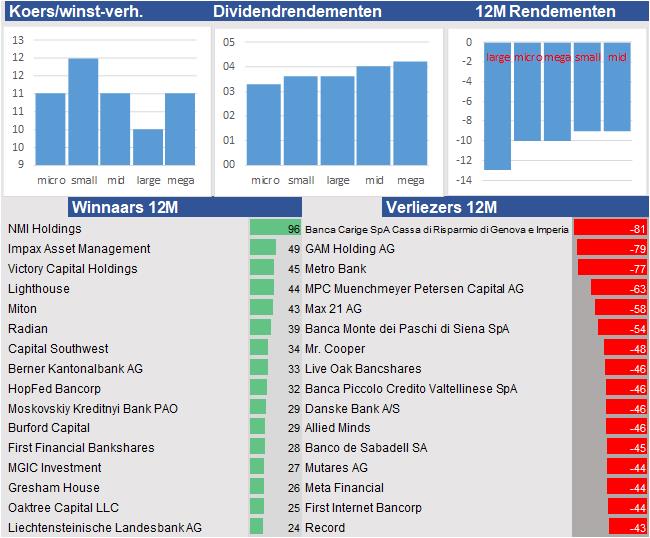Click the 12M Rendementen chart title

click(x=545, y=12)
